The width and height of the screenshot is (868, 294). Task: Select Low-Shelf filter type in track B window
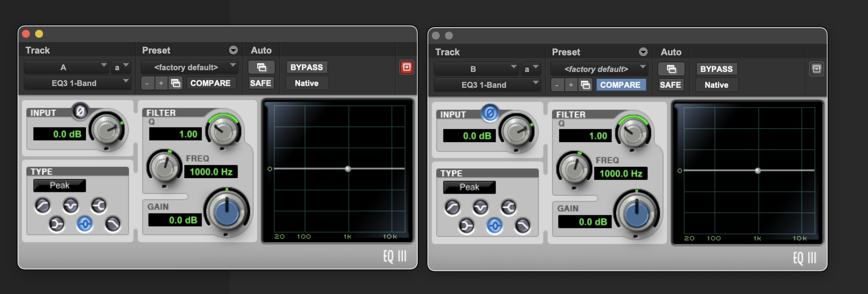point(466,226)
